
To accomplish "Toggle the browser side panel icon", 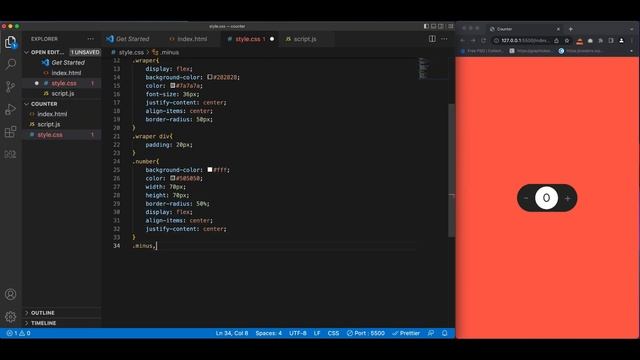I will tap(611, 40).
